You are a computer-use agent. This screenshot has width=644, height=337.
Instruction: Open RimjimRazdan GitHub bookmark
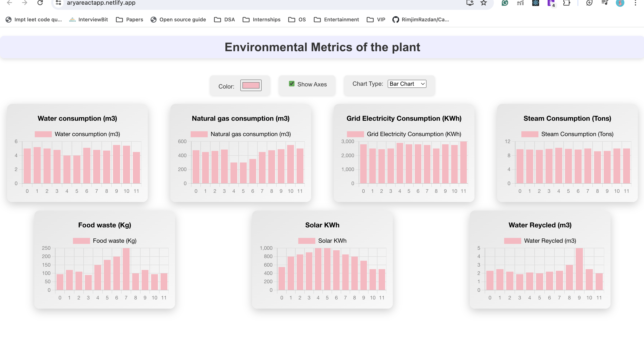[421, 19]
